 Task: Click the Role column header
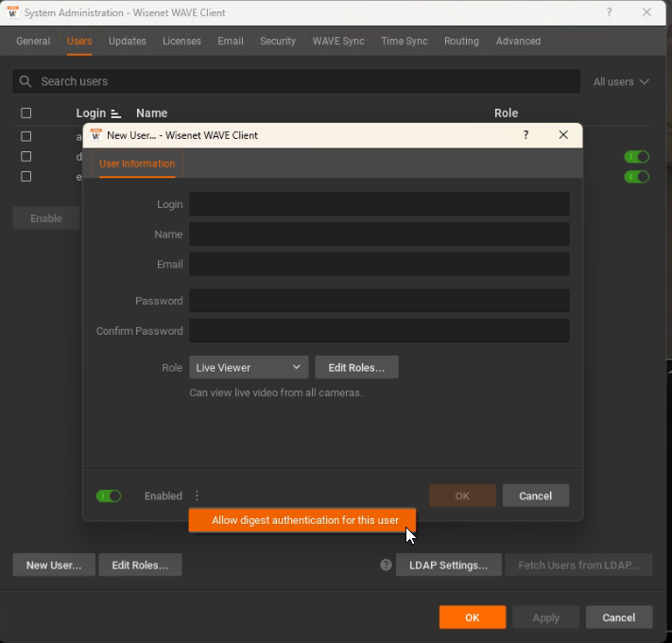(x=507, y=113)
